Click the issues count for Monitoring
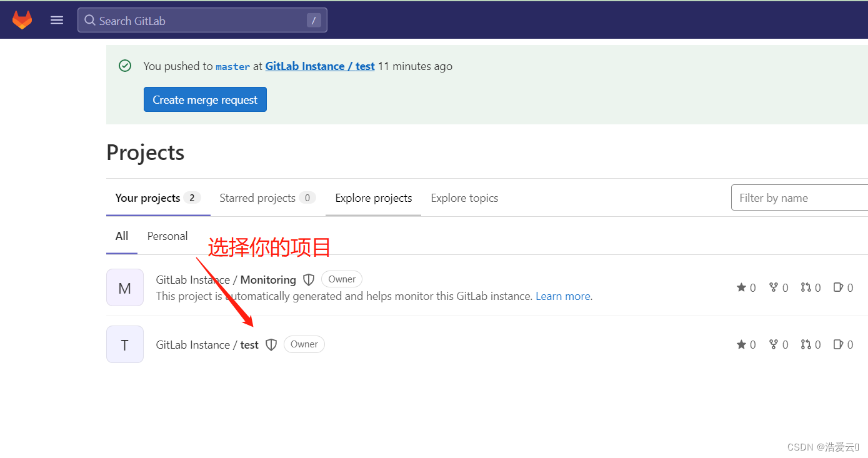Screen dimensions: 868x458 844,287
